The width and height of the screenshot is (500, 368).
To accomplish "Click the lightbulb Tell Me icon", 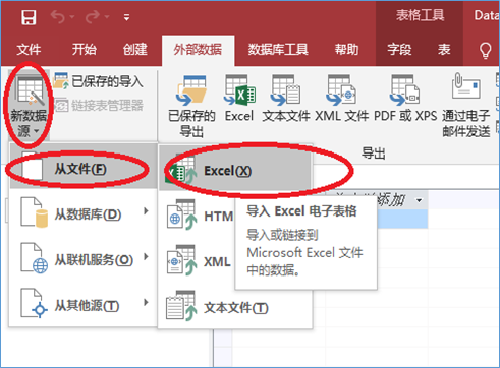I will click(485, 50).
